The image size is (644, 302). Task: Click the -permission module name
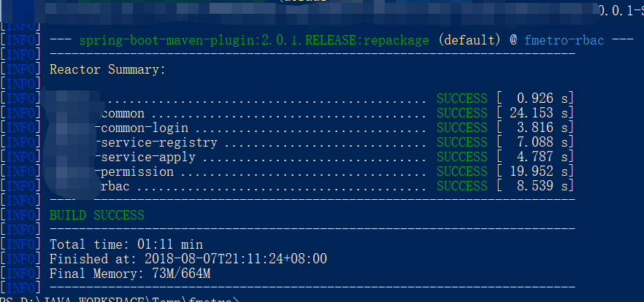coord(137,172)
